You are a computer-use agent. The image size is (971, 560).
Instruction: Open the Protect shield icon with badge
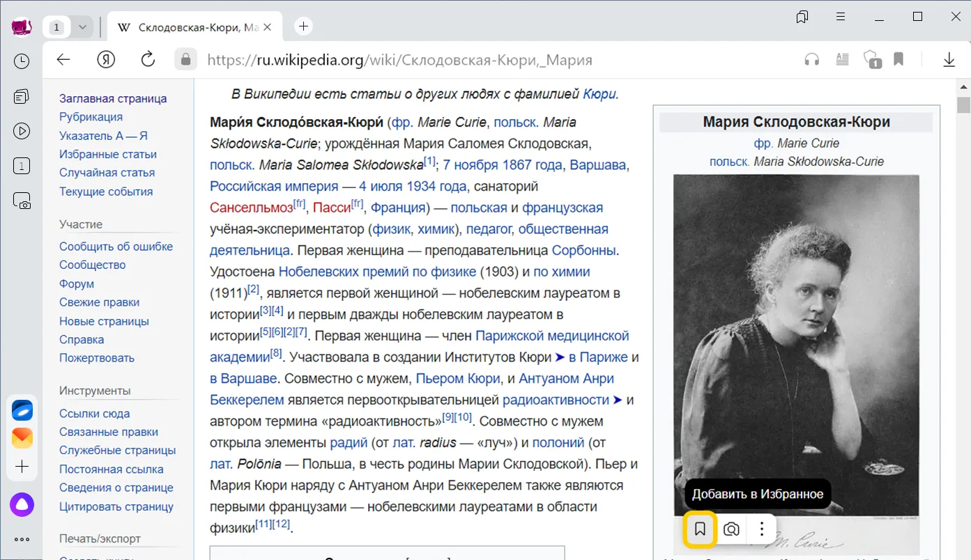(872, 60)
